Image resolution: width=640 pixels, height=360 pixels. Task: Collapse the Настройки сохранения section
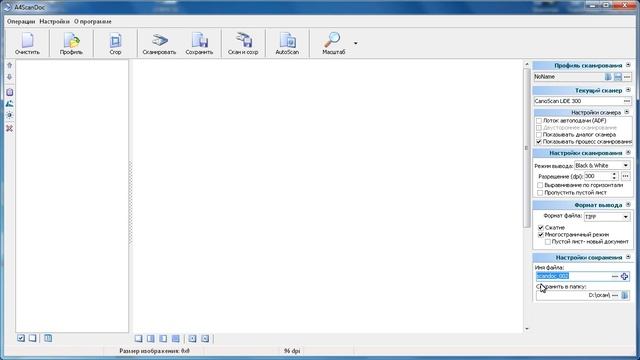click(628, 257)
